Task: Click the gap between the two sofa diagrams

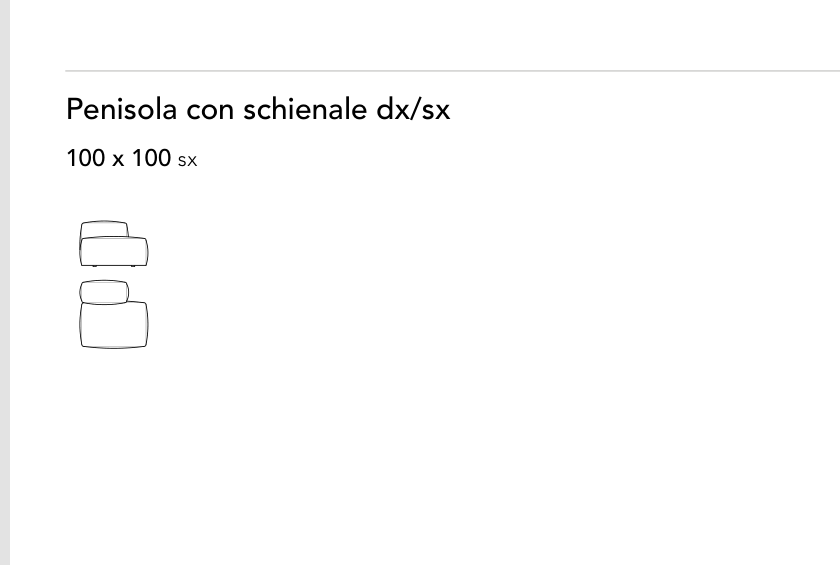Action: point(114,273)
